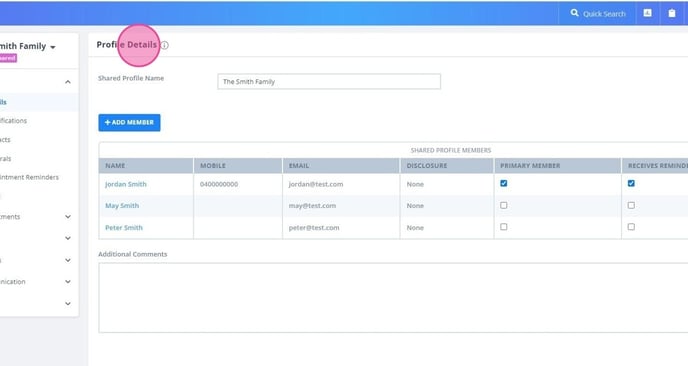Open Jordan Smith's profile link

point(126,184)
